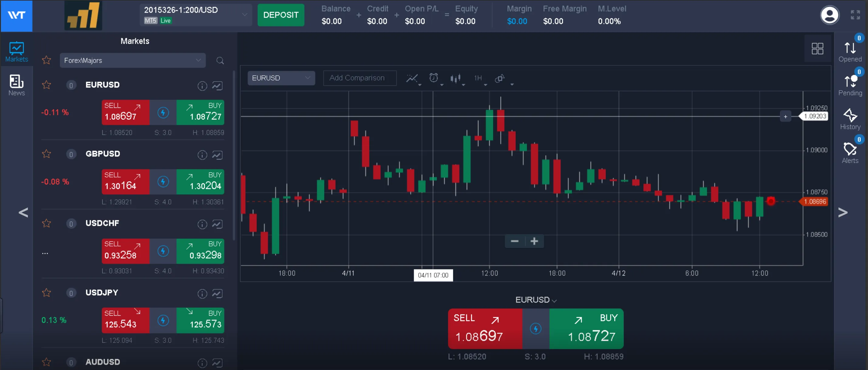Click the markets search magnifier icon
Viewport: 868px width, 370px height.
[220, 60]
